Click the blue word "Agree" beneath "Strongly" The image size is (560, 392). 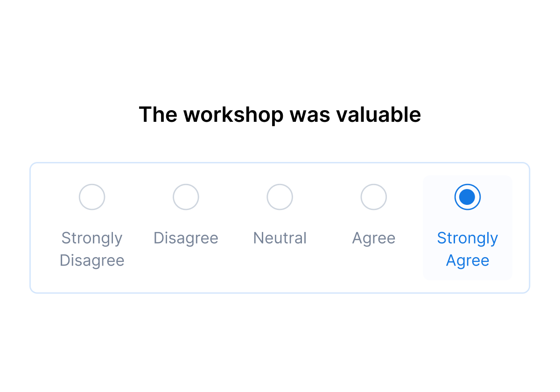pyautogui.click(x=467, y=260)
